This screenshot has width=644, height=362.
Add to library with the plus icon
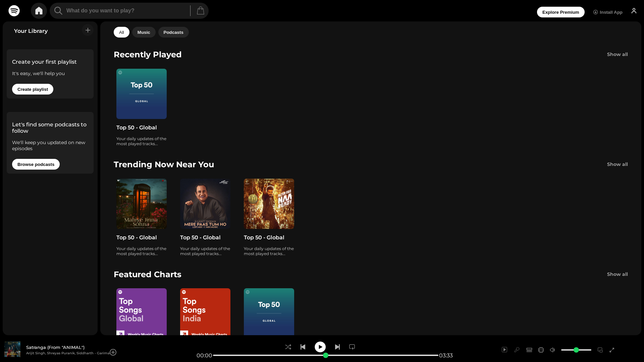point(88,30)
